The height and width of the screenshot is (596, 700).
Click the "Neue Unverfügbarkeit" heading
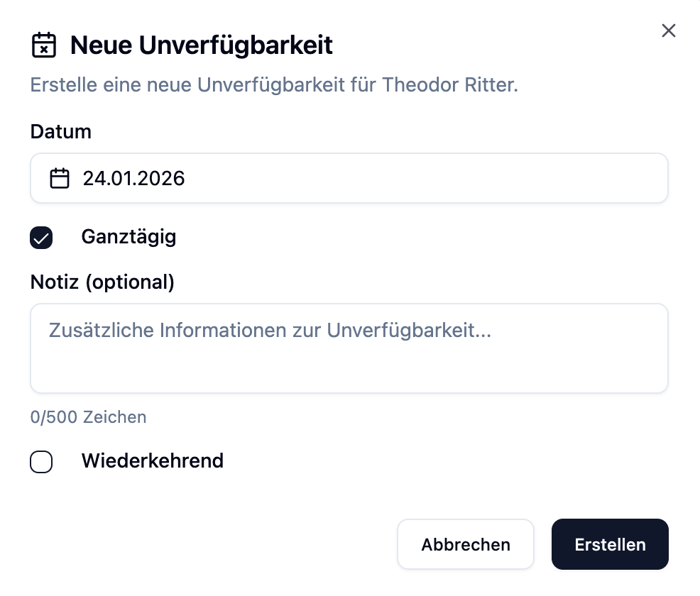coord(201,45)
